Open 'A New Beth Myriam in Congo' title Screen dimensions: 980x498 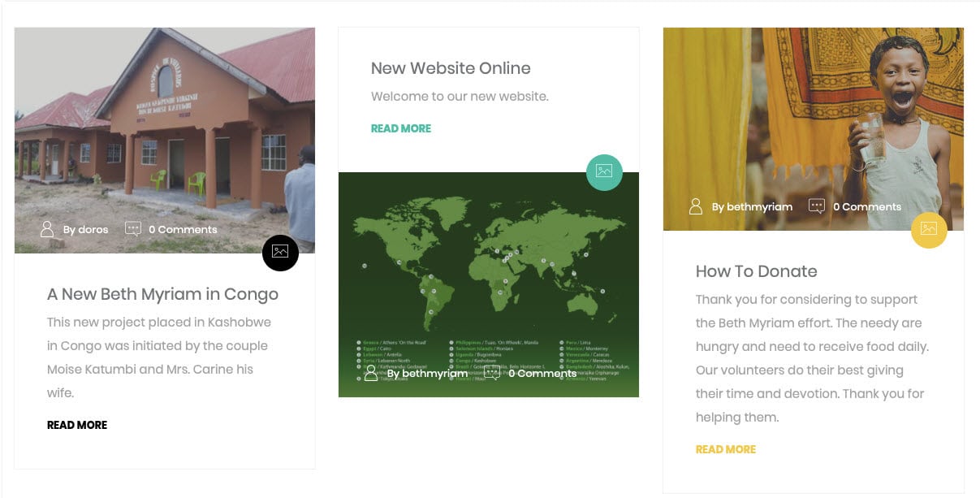pyautogui.click(x=162, y=294)
